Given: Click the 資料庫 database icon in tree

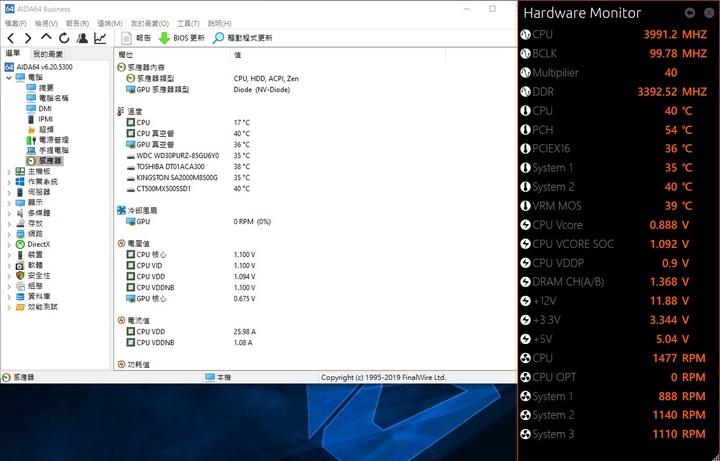Looking at the screenshot, I should tap(20, 297).
